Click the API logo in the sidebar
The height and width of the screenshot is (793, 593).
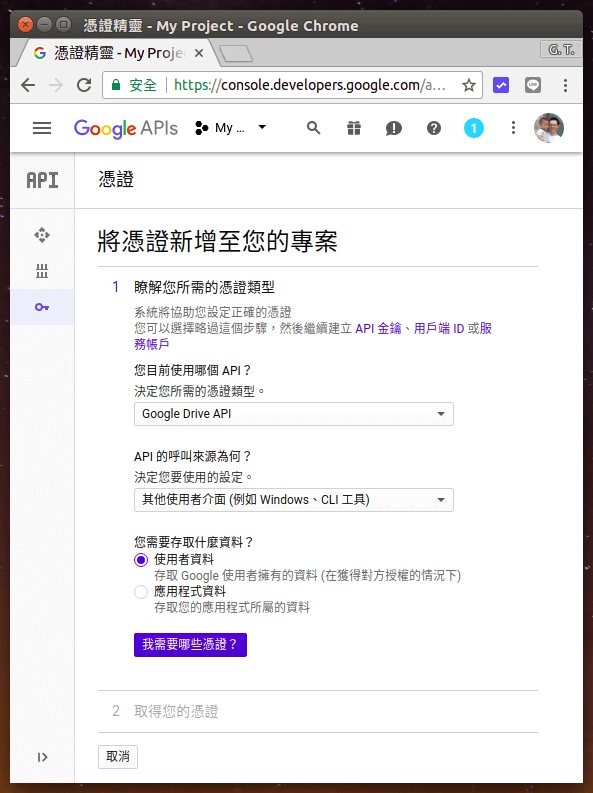42,180
